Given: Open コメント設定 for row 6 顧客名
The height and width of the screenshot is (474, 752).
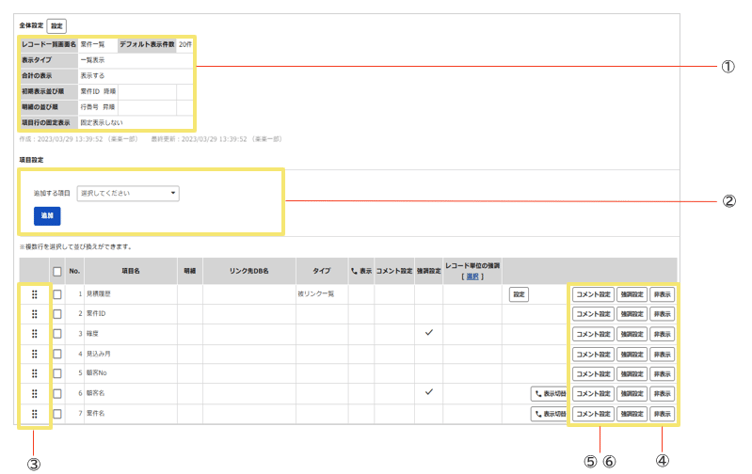Looking at the screenshot, I should coord(593,394).
